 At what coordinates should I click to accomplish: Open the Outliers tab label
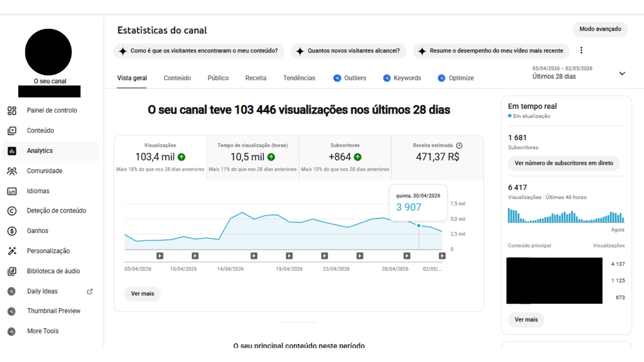[x=355, y=78]
